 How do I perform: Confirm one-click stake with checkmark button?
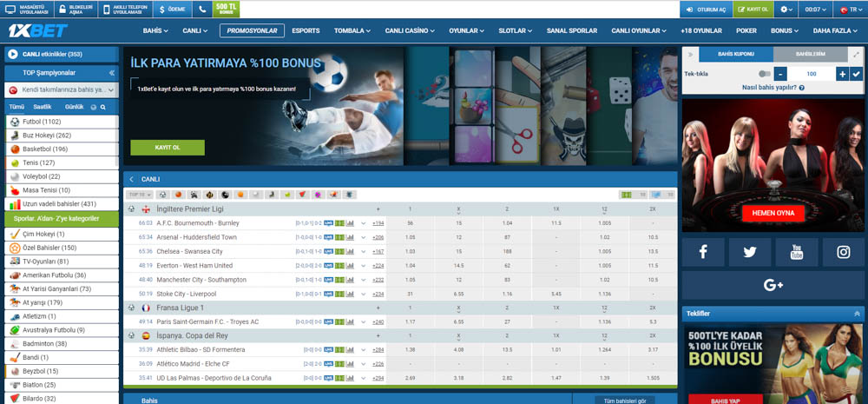(x=857, y=74)
